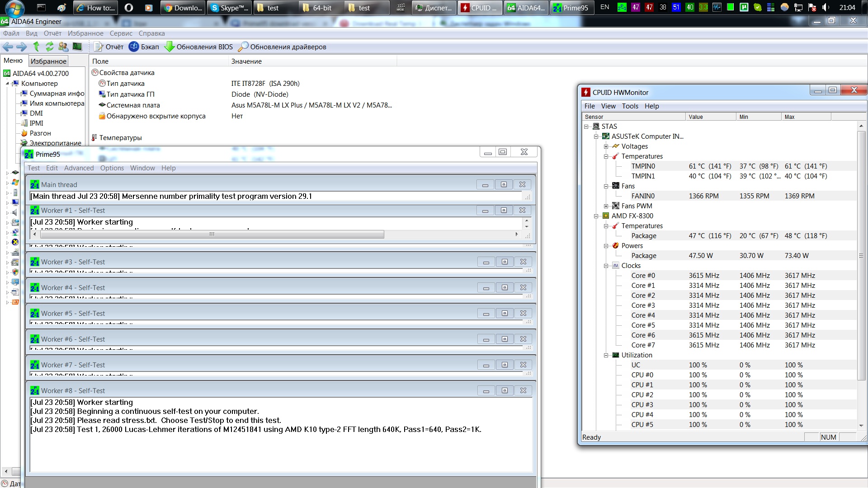The height and width of the screenshot is (488, 868).
Task: Click Разгон item in the sidebar tree
Action: 40,133
